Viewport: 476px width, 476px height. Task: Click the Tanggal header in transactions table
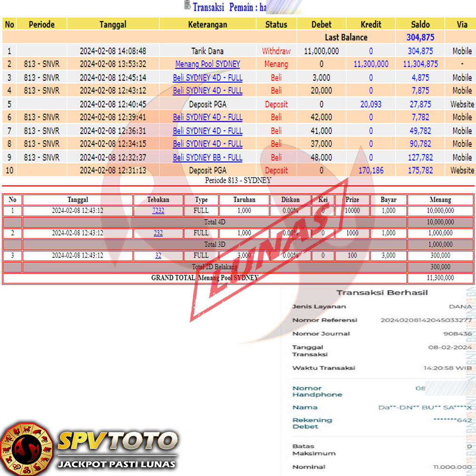(113, 24)
